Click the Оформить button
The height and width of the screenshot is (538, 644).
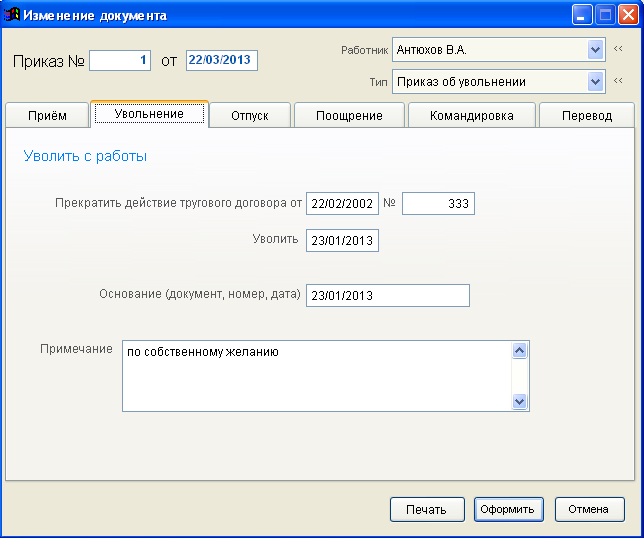[508, 510]
